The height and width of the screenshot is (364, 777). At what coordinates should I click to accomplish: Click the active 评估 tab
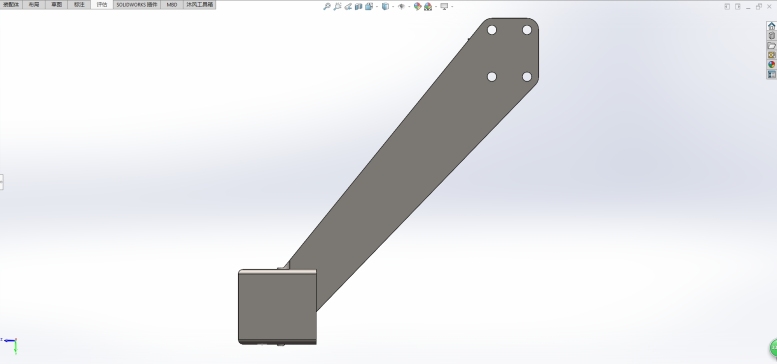[102, 4]
